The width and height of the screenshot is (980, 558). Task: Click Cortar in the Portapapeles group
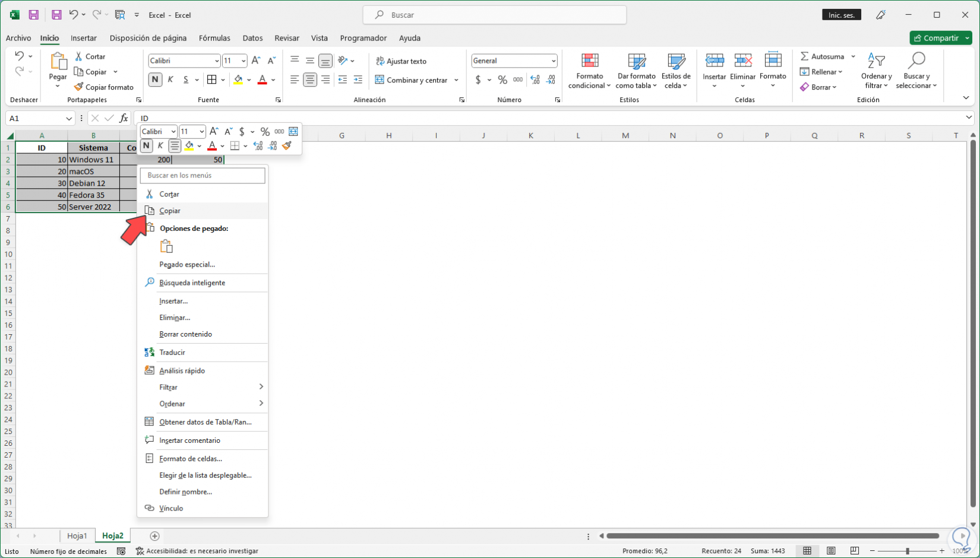[x=90, y=56]
